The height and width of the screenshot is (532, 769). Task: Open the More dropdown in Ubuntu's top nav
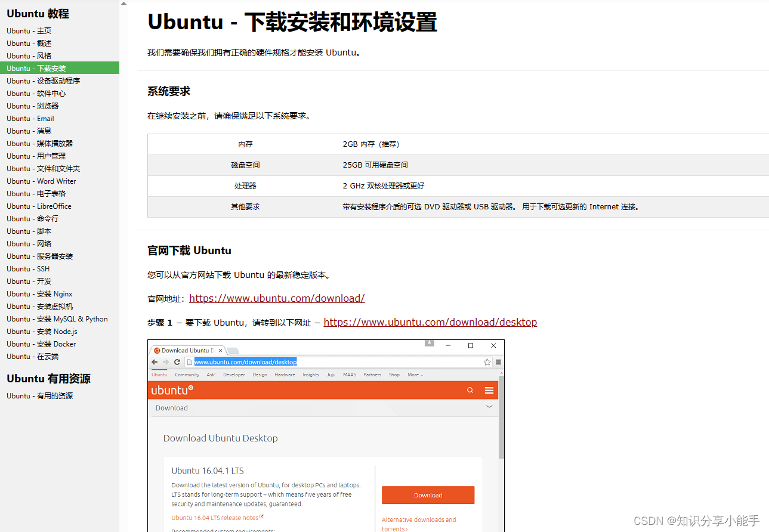coord(415,375)
